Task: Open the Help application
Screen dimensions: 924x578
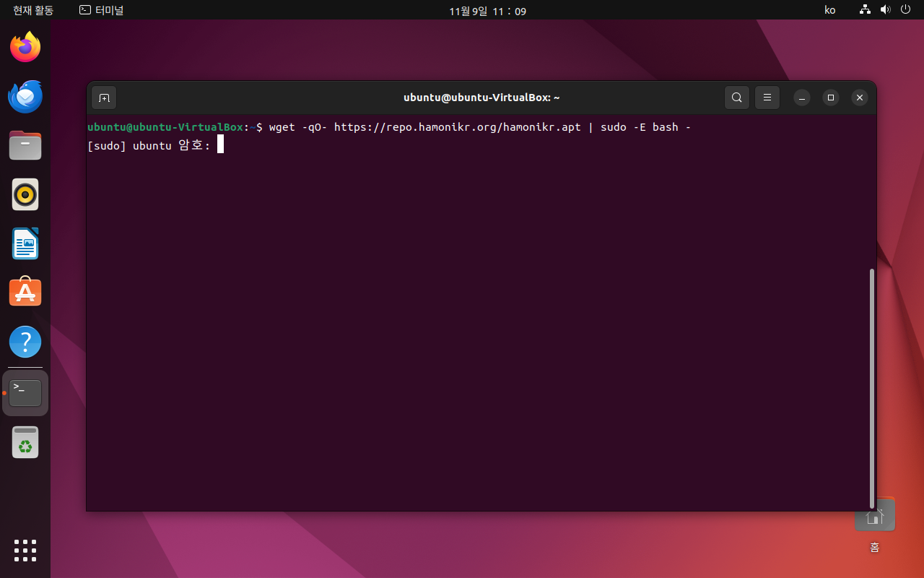Action: pyautogui.click(x=25, y=341)
